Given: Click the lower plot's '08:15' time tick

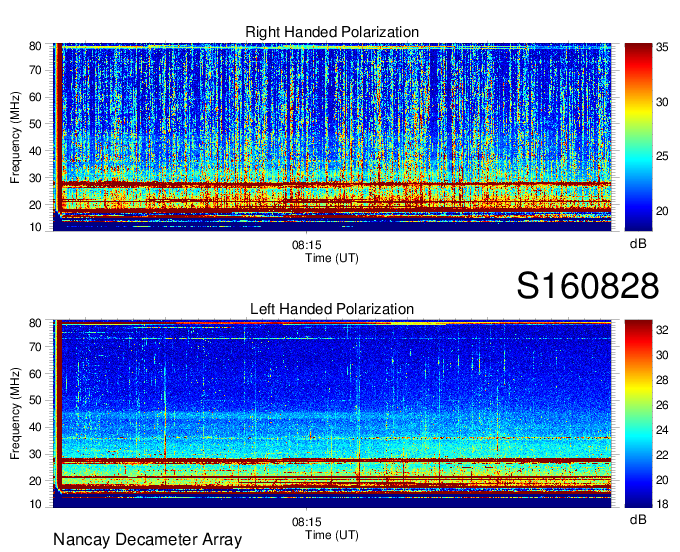Looking at the screenshot, I should point(307,522).
